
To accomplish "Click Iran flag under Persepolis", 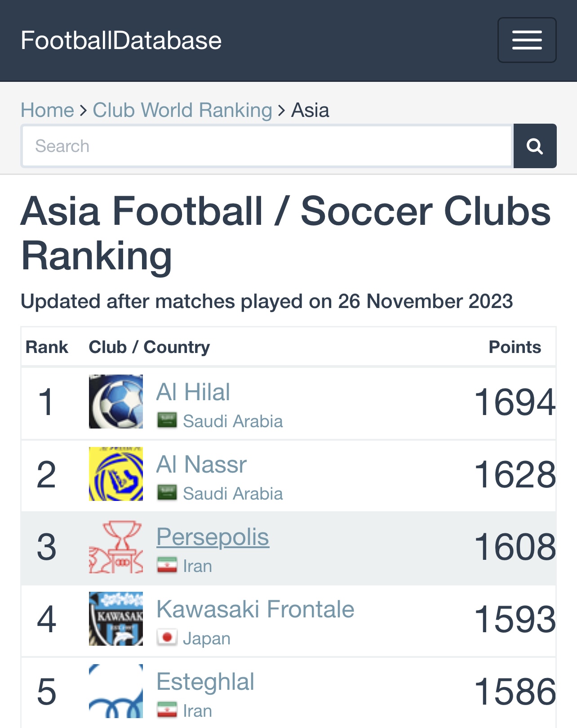I will click(x=167, y=566).
